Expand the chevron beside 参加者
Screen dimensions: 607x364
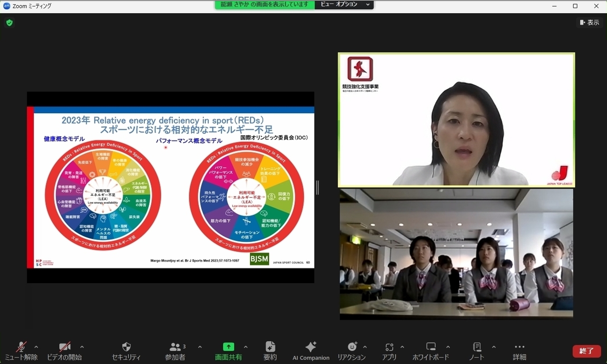coord(200,347)
